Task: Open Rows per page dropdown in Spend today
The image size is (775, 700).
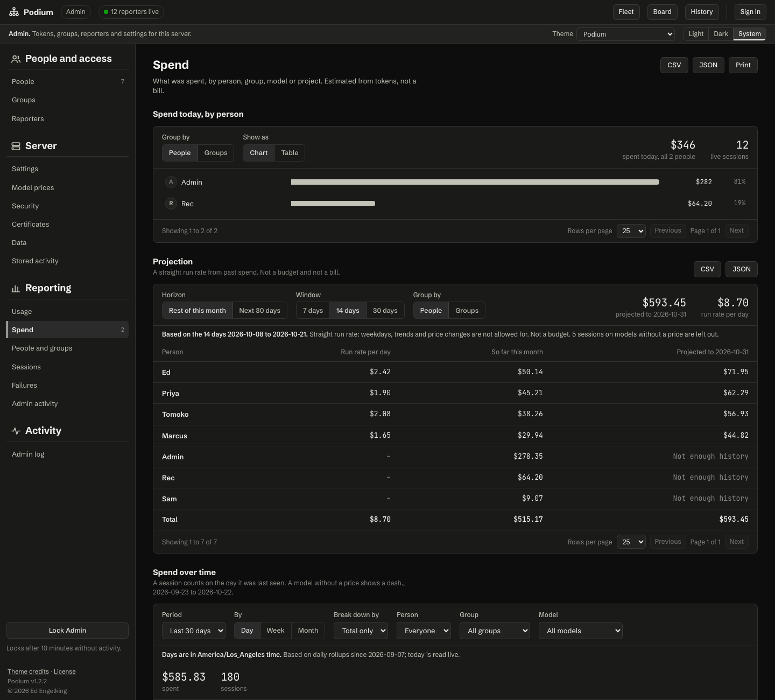Action: pos(631,231)
